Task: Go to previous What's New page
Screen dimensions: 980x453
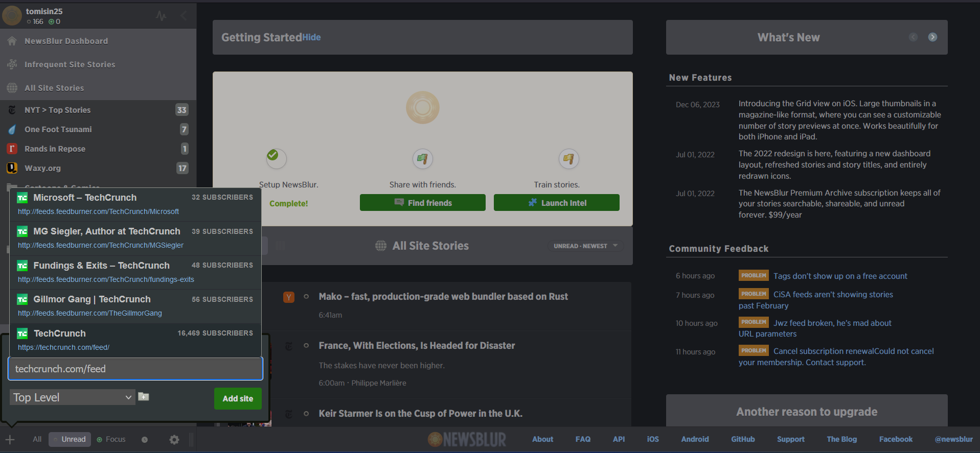Action: coord(914,37)
